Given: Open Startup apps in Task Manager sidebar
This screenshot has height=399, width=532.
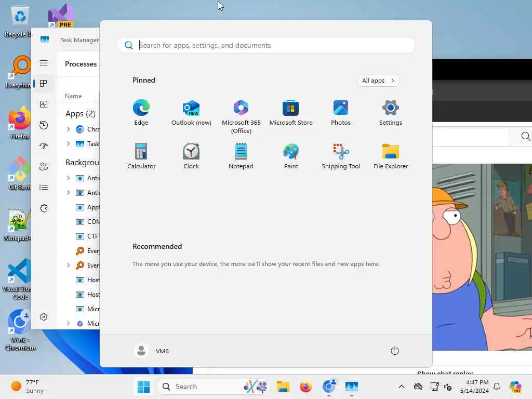Looking at the screenshot, I should tap(44, 146).
